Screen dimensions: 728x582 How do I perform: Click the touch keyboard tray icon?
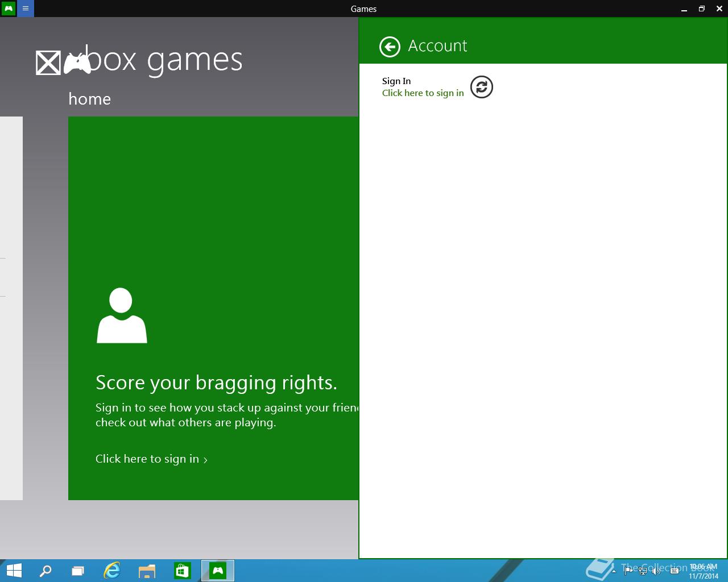tap(674, 571)
